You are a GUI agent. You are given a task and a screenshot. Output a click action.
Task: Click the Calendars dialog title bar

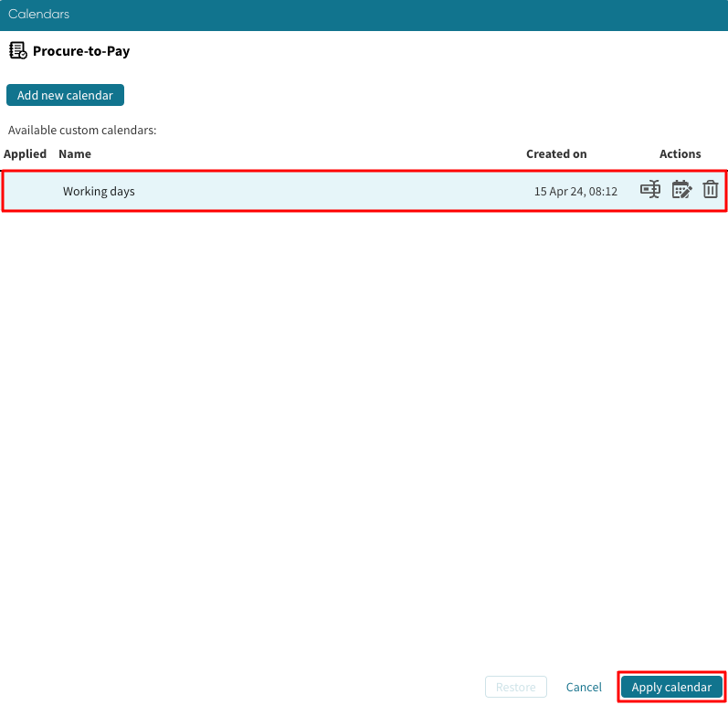click(x=364, y=15)
